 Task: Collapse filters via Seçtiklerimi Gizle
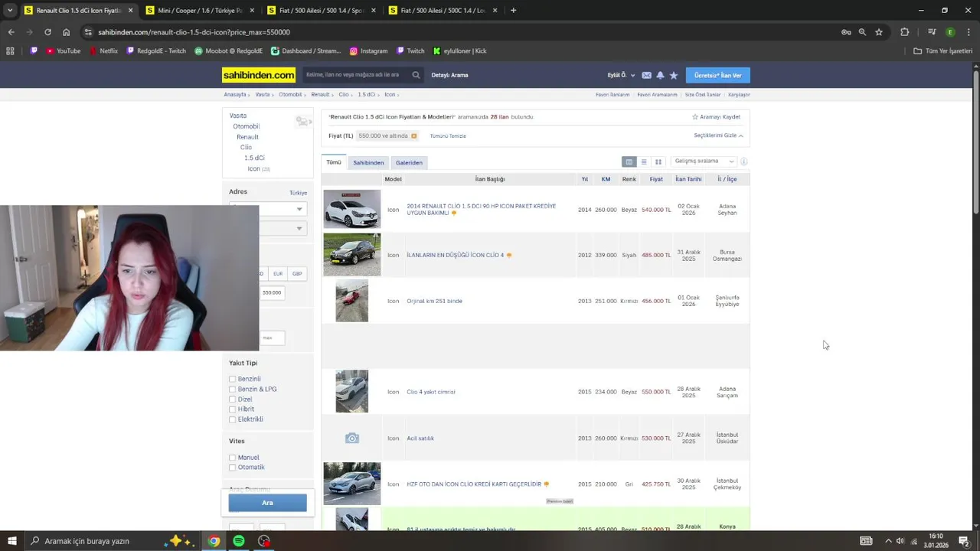pos(718,135)
